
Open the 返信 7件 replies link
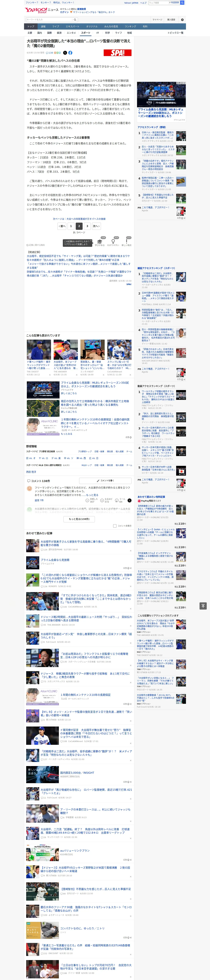pyautogui.click(x=39, y=500)
